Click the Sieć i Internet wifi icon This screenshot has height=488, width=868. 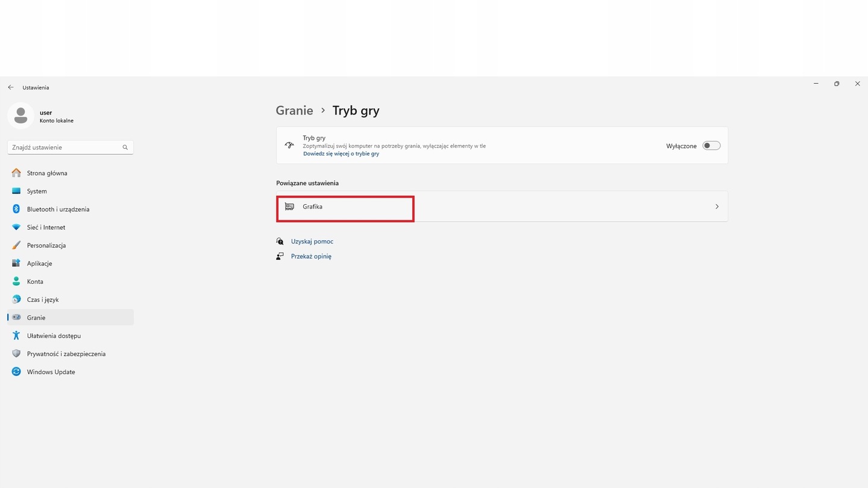(x=16, y=227)
